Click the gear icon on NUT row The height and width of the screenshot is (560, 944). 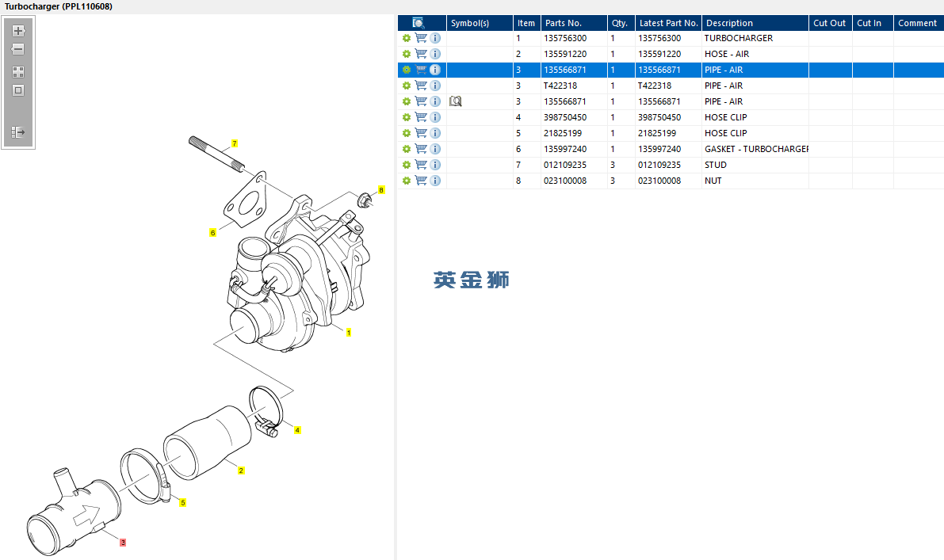point(407,181)
